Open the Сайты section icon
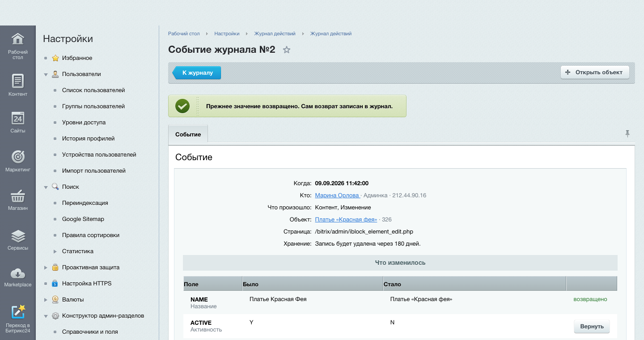This screenshot has width=644, height=340. (x=18, y=118)
